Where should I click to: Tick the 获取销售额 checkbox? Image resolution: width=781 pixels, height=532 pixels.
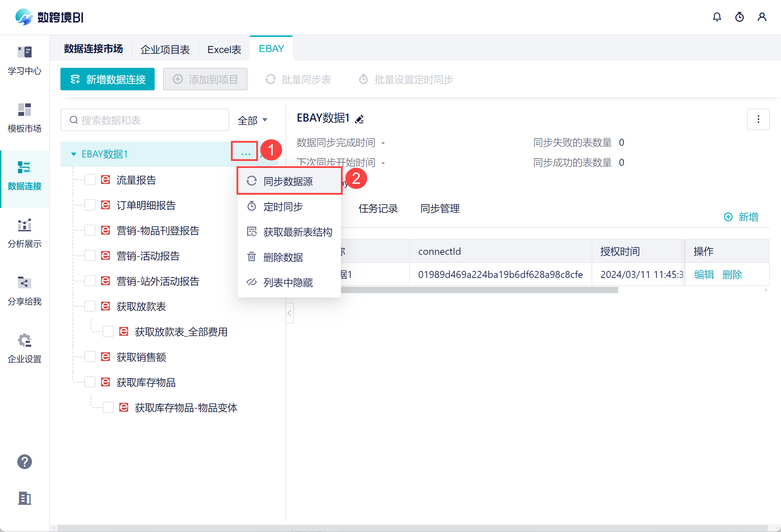[90, 357]
